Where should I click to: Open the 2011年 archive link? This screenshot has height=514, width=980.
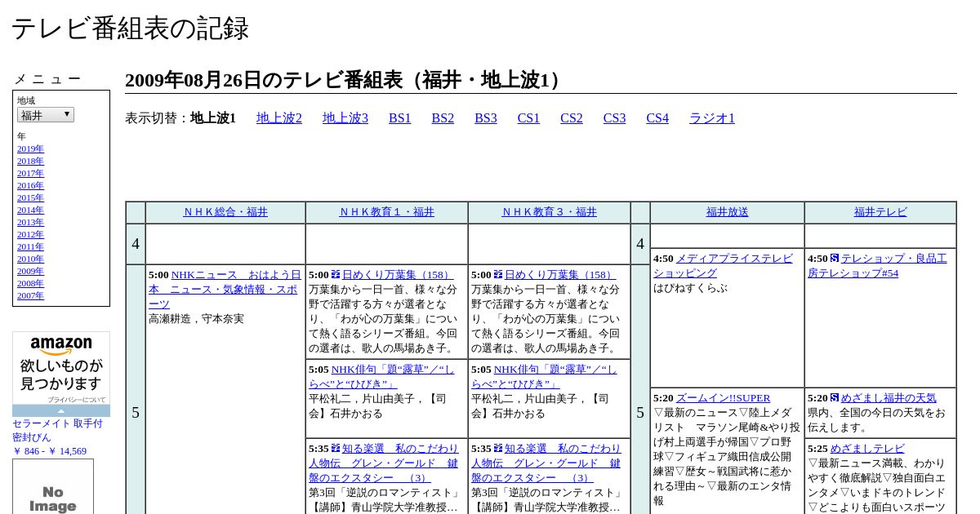(30, 246)
